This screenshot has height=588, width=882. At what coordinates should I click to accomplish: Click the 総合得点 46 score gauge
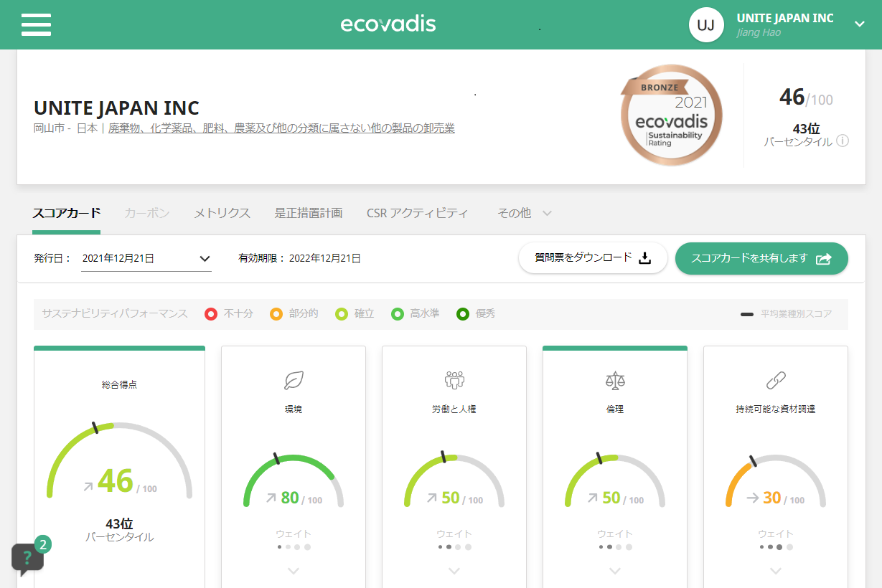tap(120, 460)
